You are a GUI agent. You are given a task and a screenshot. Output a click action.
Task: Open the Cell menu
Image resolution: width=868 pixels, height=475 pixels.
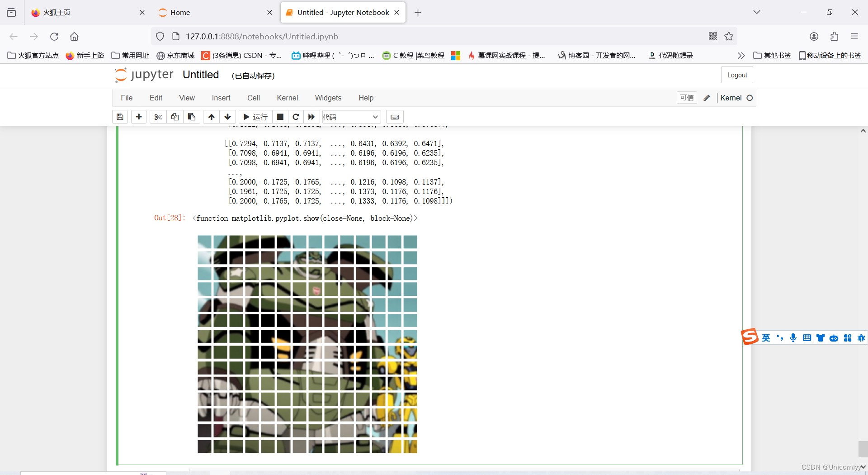point(254,98)
